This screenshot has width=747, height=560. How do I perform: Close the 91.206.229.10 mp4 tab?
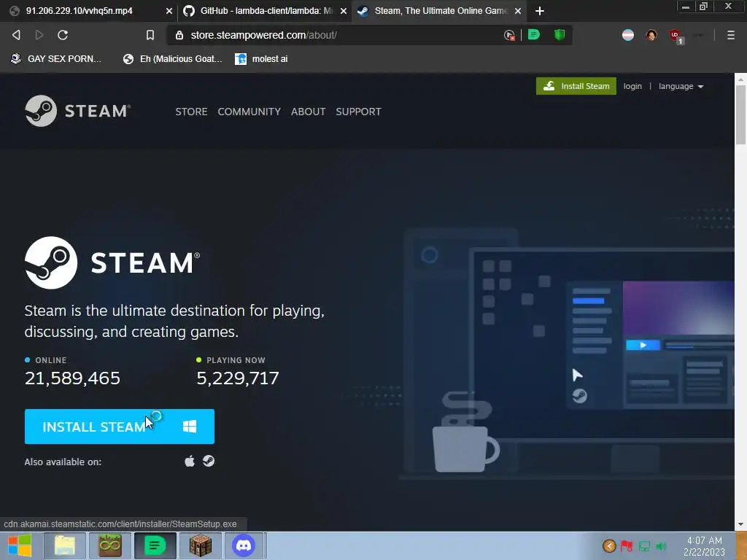[169, 11]
